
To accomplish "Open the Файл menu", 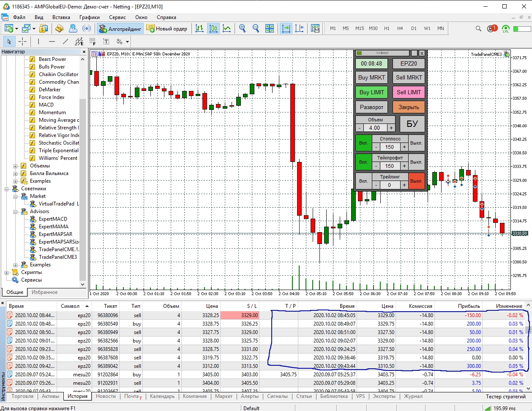I will [x=19, y=17].
